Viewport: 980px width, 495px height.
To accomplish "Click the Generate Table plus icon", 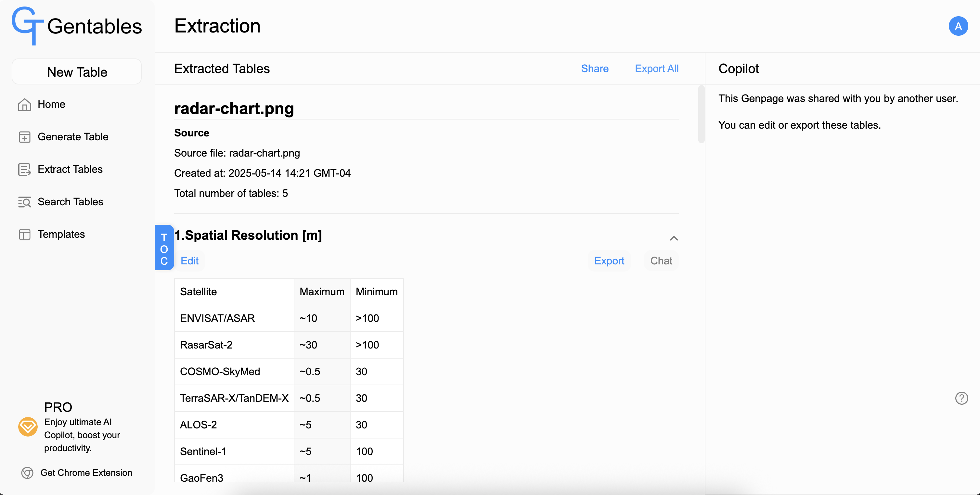I will (24, 137).
